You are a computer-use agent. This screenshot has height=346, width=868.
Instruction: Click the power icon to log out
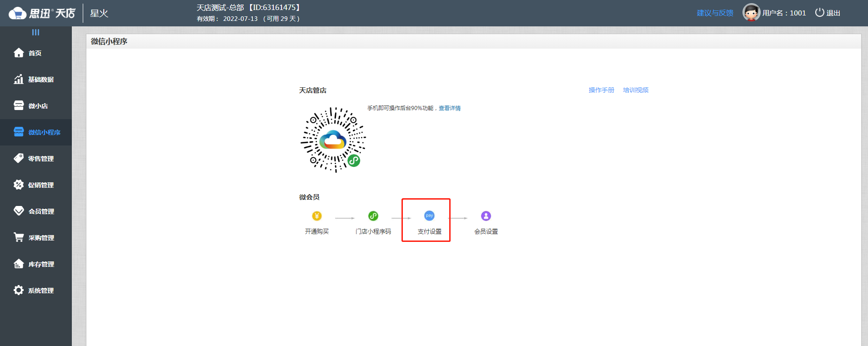point(819,12)
